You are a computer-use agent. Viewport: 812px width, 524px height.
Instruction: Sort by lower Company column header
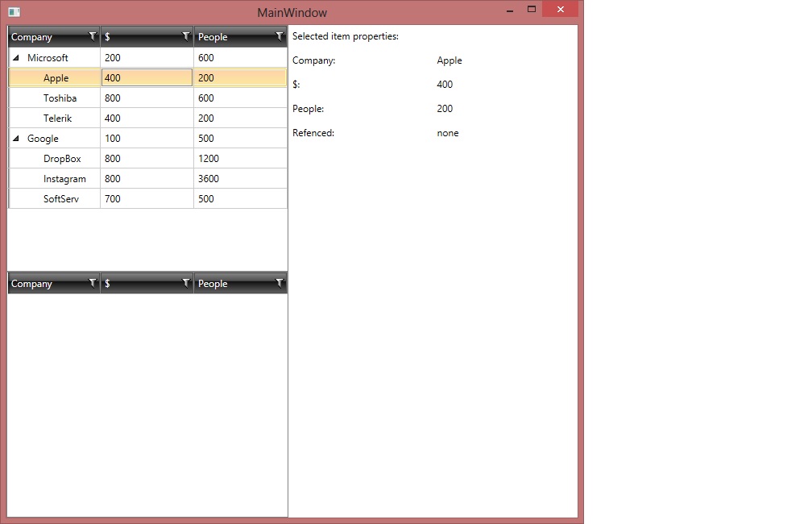pyautogui.click(x=54, y=284)
